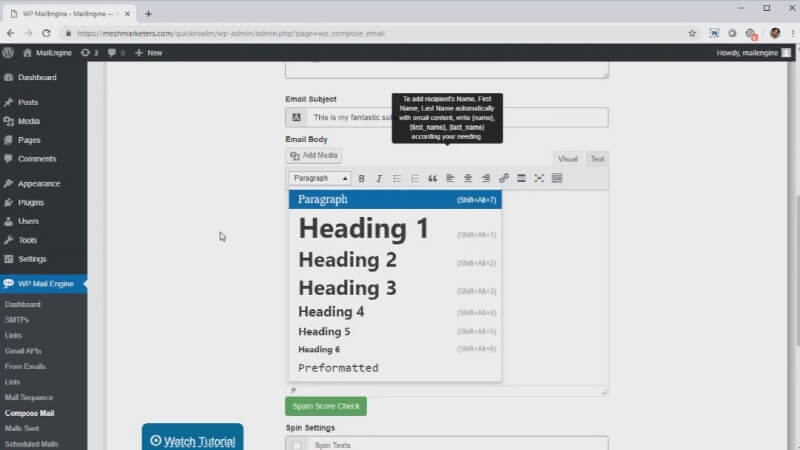Open Compose Mail submenu item
Viewport: 800px width, 450px height.
[x=30, y=413]
